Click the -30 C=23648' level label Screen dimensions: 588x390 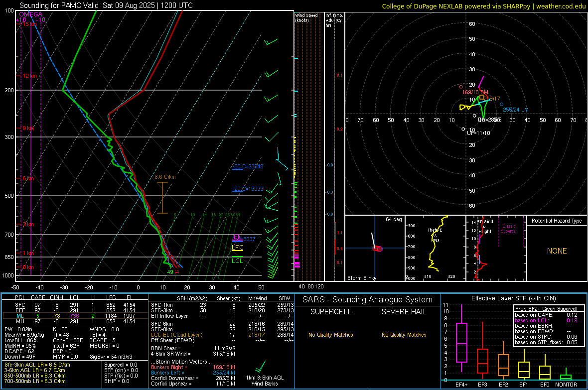[x=248, y=166]
